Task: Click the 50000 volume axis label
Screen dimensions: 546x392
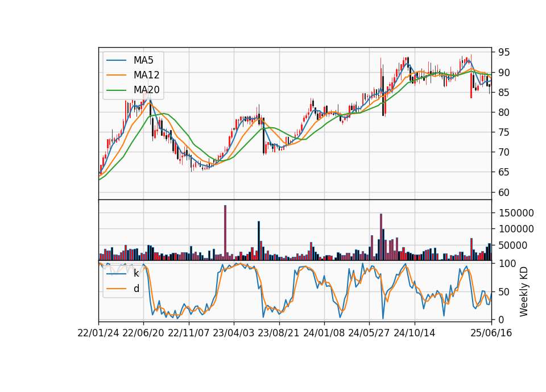Action: [x=513, y=245]
